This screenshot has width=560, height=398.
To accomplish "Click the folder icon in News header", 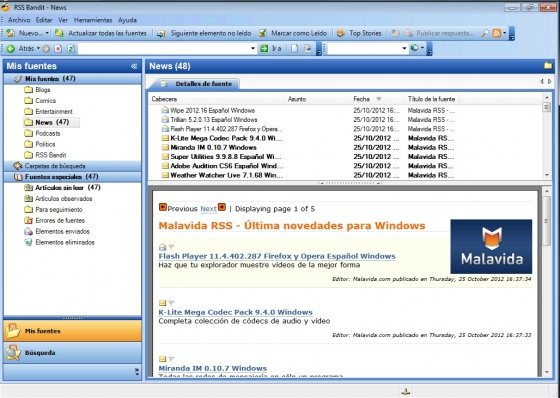I will (x=548, y=66).
